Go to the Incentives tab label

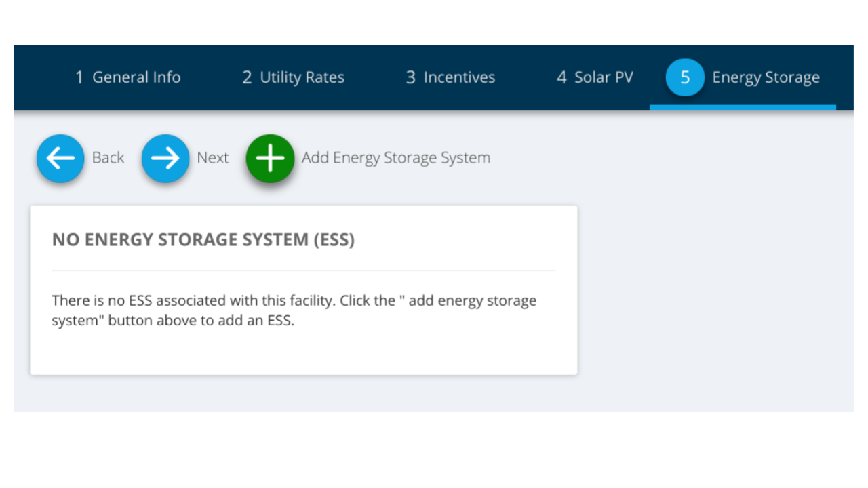[459, 78]
